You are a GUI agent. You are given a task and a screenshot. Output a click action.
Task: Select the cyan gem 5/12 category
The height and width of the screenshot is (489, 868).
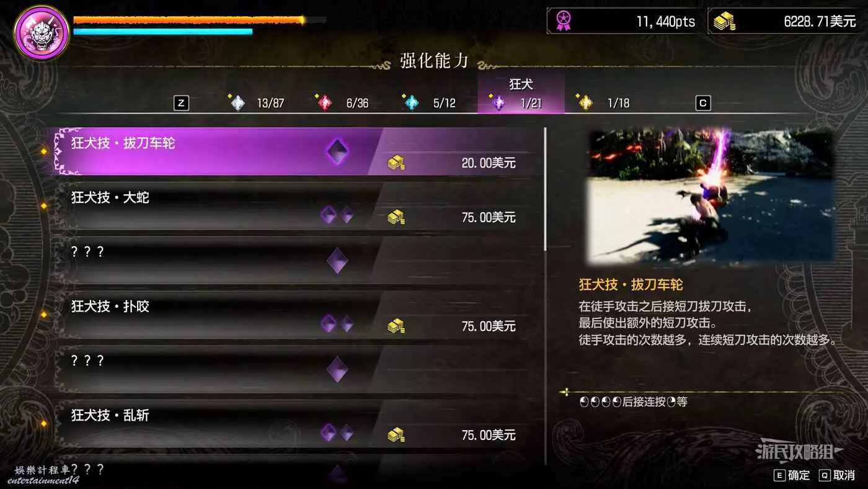430,103
